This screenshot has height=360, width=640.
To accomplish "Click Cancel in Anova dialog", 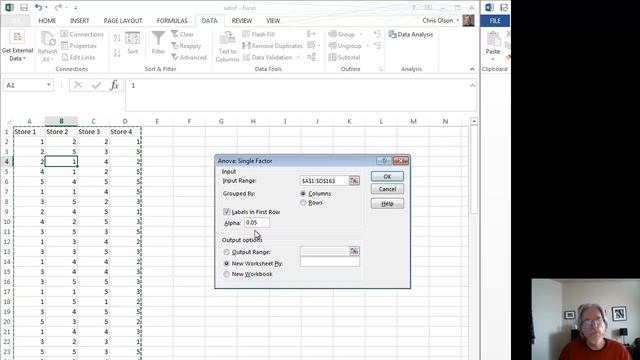I will click(x=387, y=189).
